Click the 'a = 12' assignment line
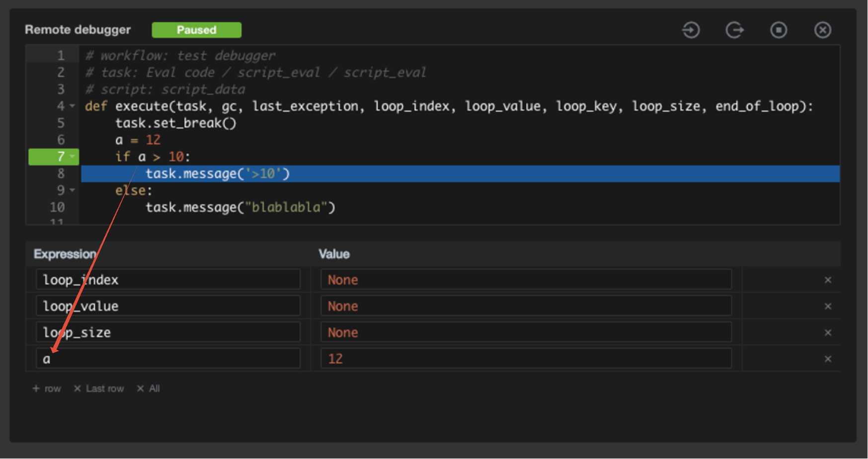The width and height of the screenshot is (868, 459). (138, 140)
